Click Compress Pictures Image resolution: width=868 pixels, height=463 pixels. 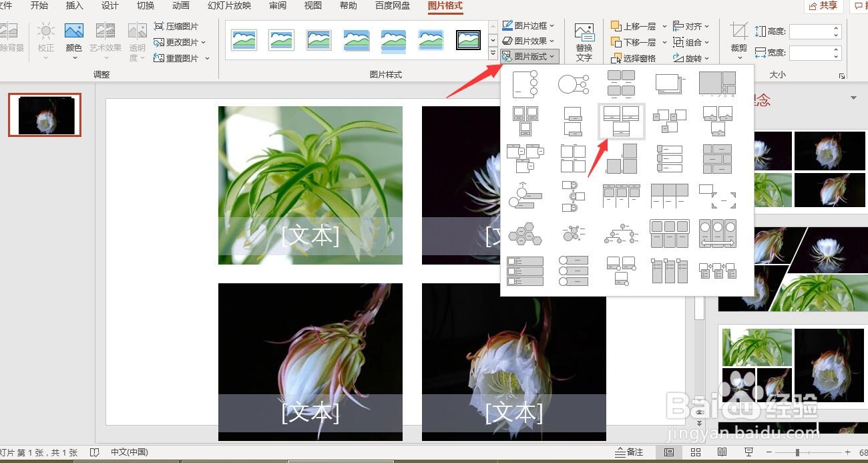pyautogui.click(x=176, y=26)
